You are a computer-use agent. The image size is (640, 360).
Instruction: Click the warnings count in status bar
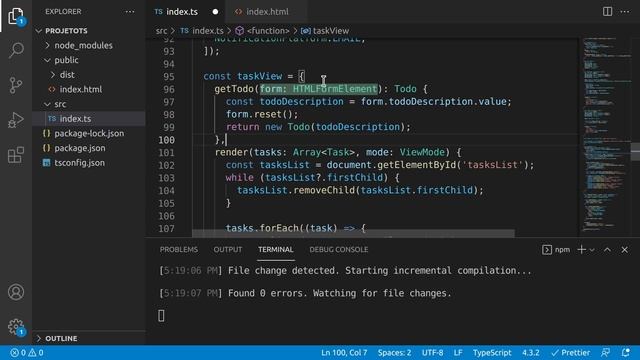(x=36, y=353)
